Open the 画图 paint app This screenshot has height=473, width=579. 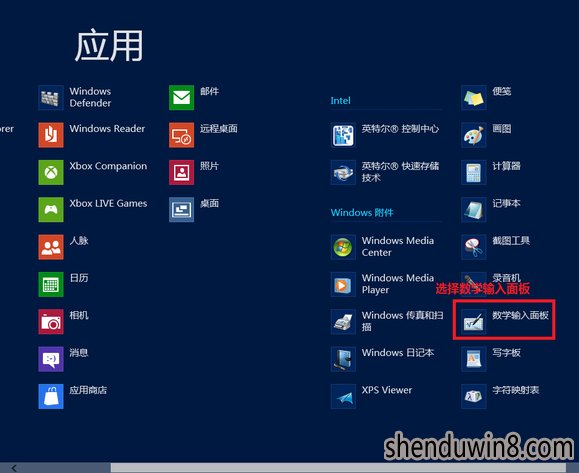(x=474, y=135)
